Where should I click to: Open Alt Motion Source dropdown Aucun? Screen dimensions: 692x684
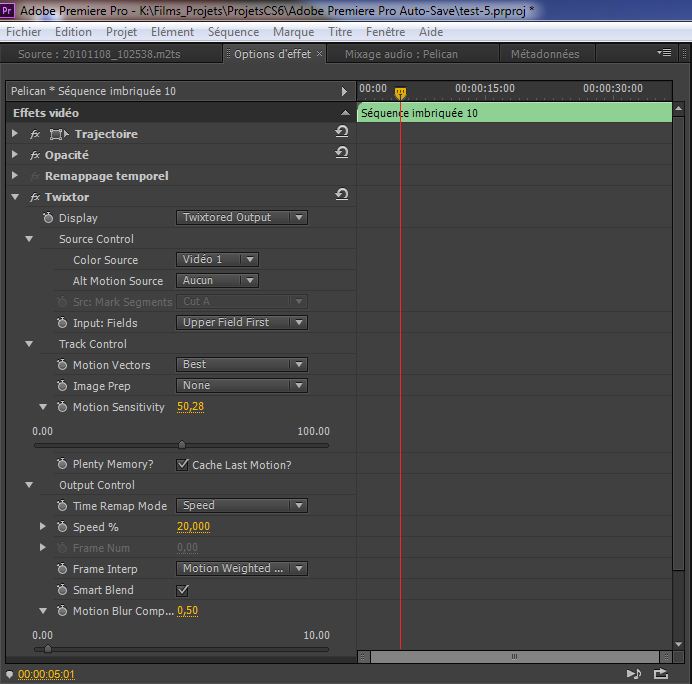click(x=217, y=281)
